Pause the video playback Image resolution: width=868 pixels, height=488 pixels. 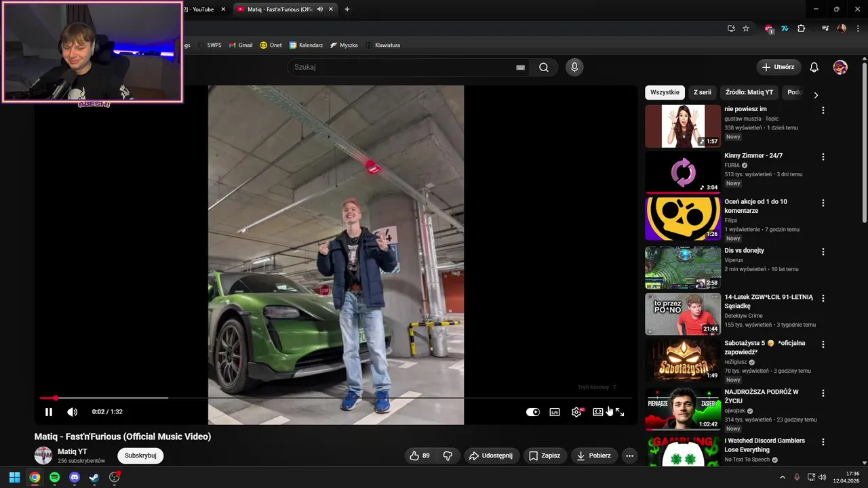[49, 412]
